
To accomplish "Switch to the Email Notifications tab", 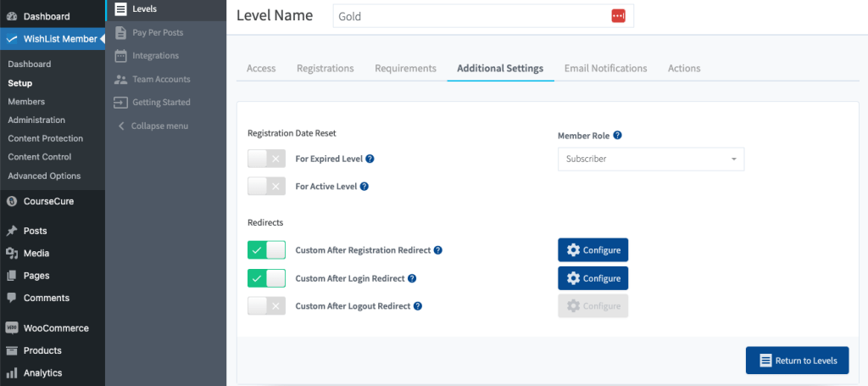I will point(605,68).
